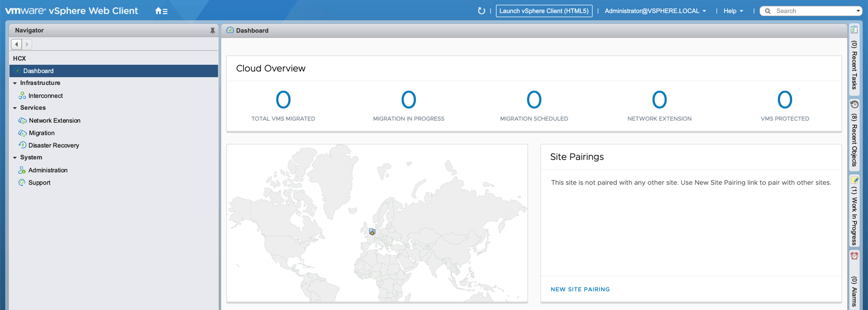
Task: Click the navigator back arrow
Action: (x=17, y=44)
